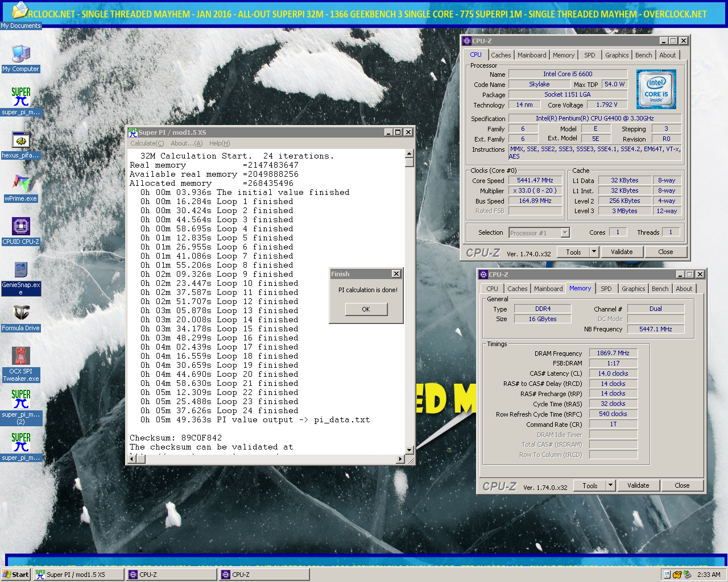This screenshot has width=728, height=582.
Task: Click Tools button in upper CPU-Z
Action: (573, 252)
